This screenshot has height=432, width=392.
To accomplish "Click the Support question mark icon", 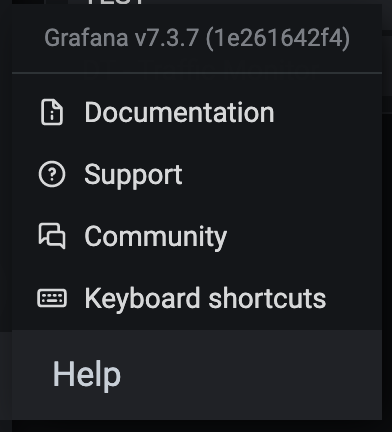I will point(52,174).
